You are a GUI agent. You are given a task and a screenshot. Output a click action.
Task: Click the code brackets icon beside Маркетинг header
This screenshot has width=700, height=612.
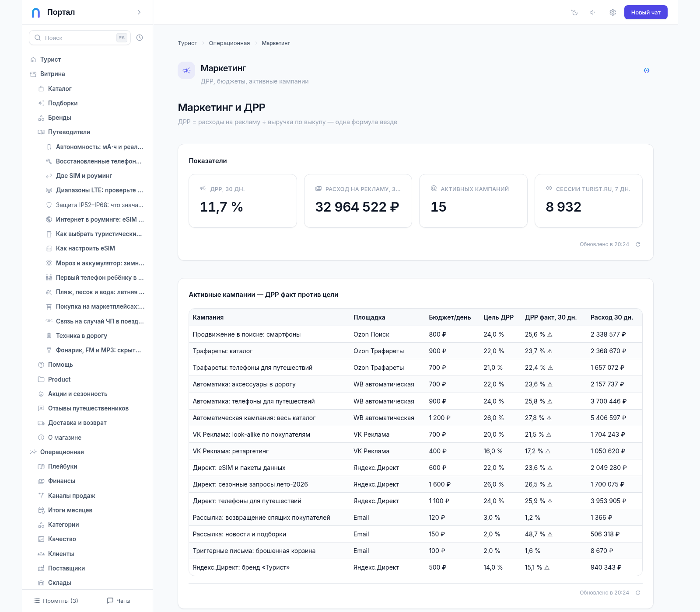[647, 70]
